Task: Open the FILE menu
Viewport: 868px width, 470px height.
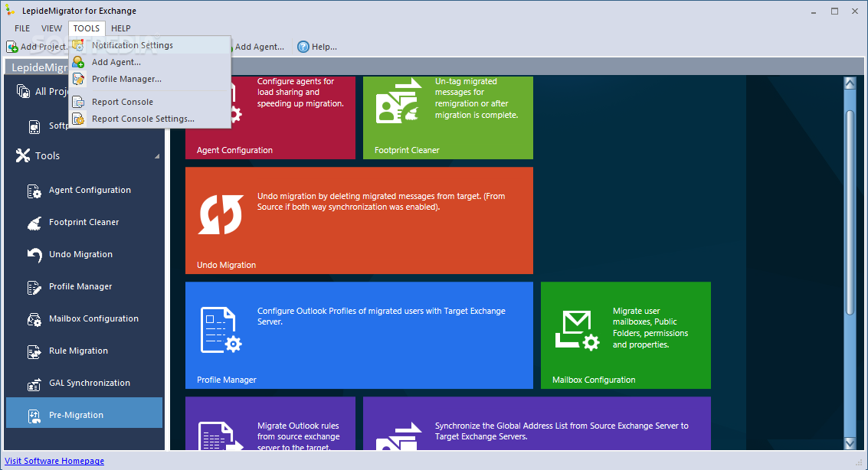Action: [22, 28]
